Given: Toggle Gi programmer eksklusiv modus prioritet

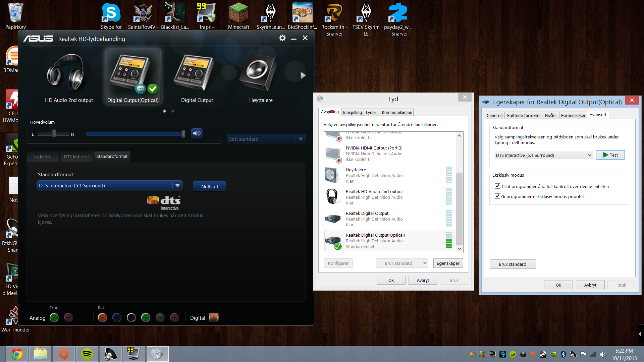Looking at the screenshot, I should (497, 196).
